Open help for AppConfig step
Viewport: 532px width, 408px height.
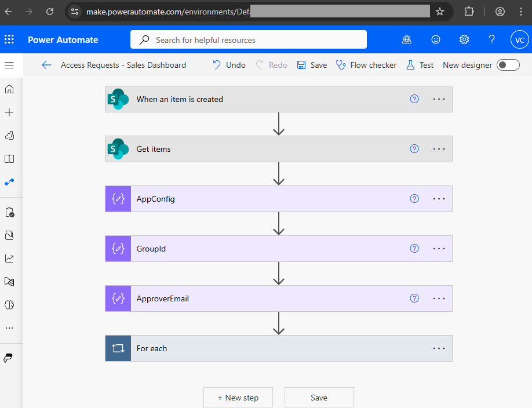414,199
